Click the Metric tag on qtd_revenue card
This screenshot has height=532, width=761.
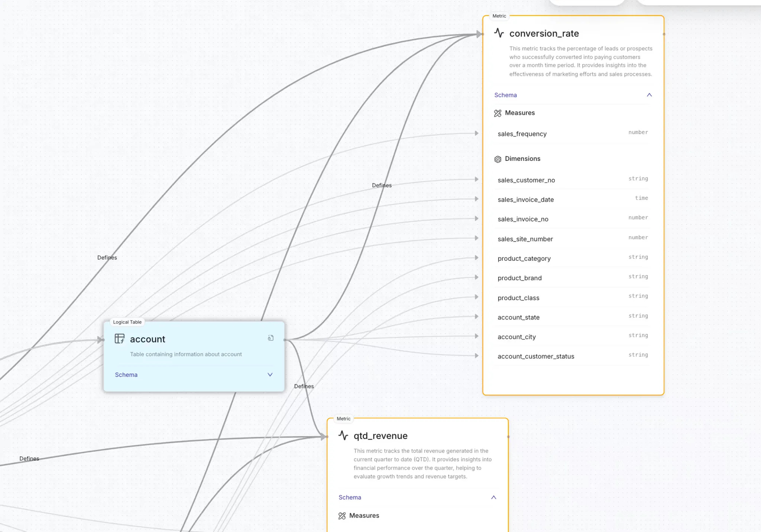[343, 419]
